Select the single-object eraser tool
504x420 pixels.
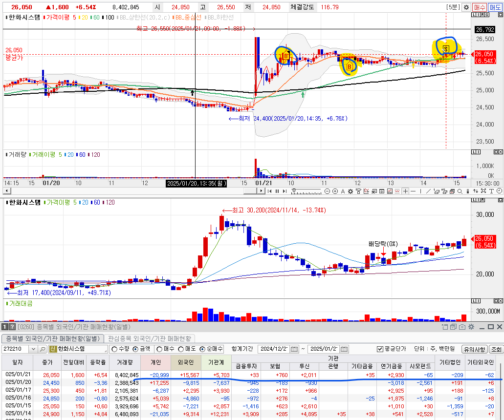pyautogui.click(x=436, y=191)
